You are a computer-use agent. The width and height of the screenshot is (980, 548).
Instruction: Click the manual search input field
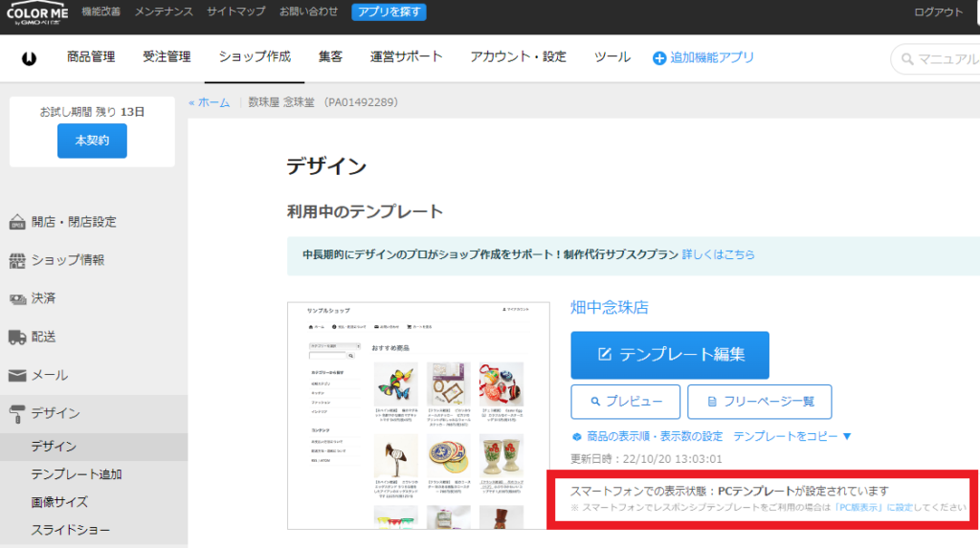coord(943,59)
